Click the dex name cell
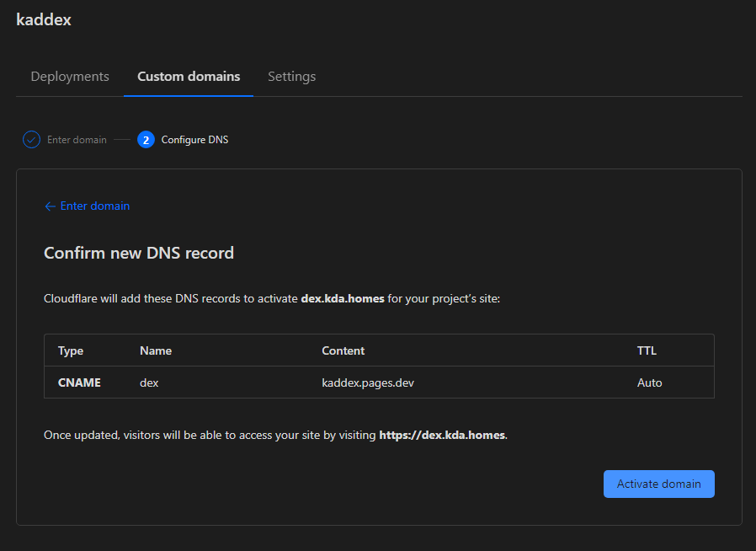756x551 pixels. click(x=149, y=382)
